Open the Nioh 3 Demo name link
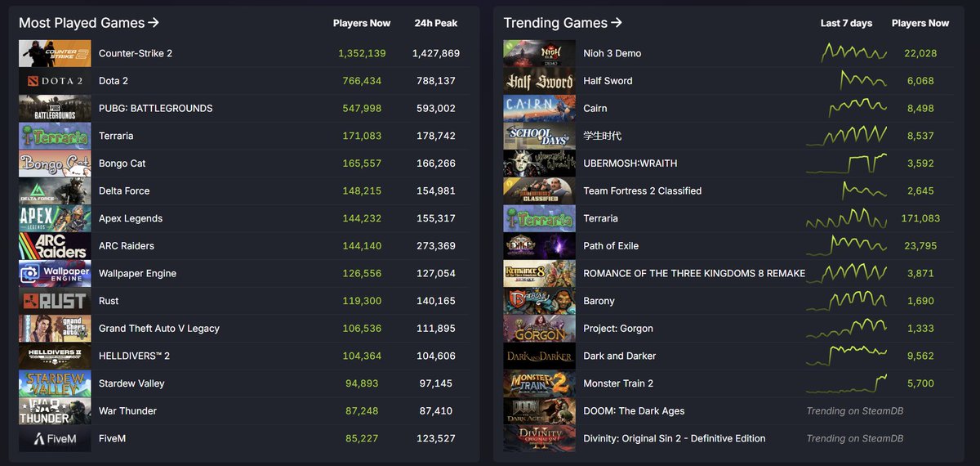 tap(612, 53)
